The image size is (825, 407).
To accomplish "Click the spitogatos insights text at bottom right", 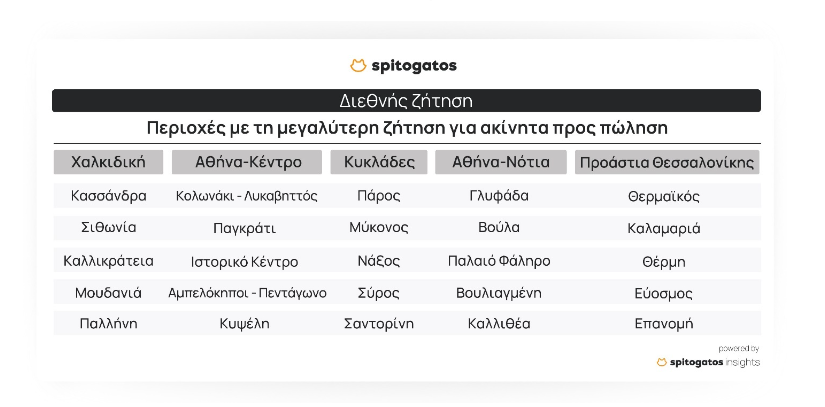I will [x=714, y=362].
